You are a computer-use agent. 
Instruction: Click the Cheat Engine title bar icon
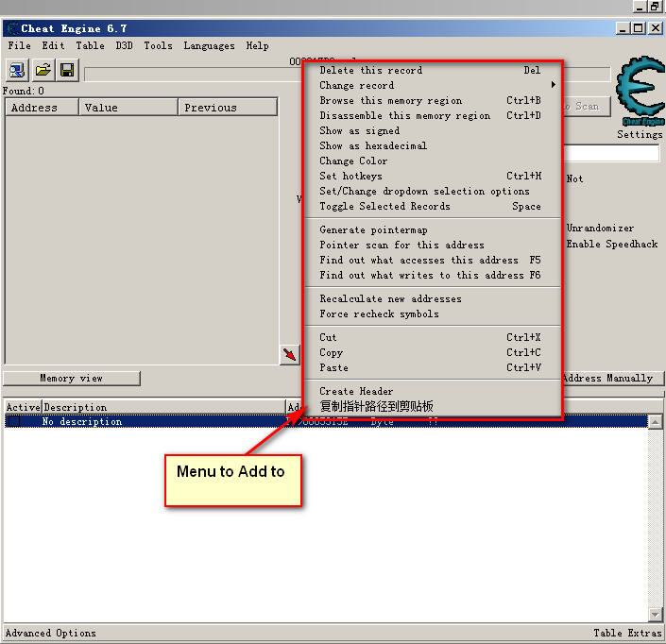tap(12, 28)
